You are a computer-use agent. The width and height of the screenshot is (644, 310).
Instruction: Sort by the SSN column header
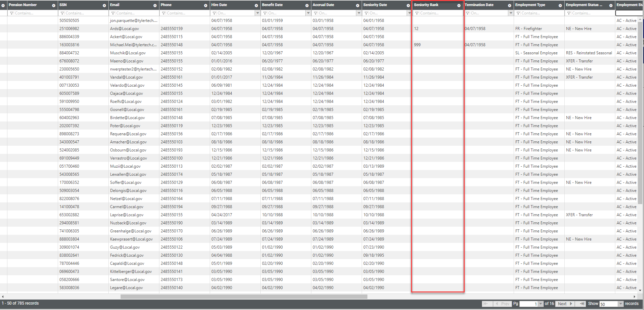[63, 5]
